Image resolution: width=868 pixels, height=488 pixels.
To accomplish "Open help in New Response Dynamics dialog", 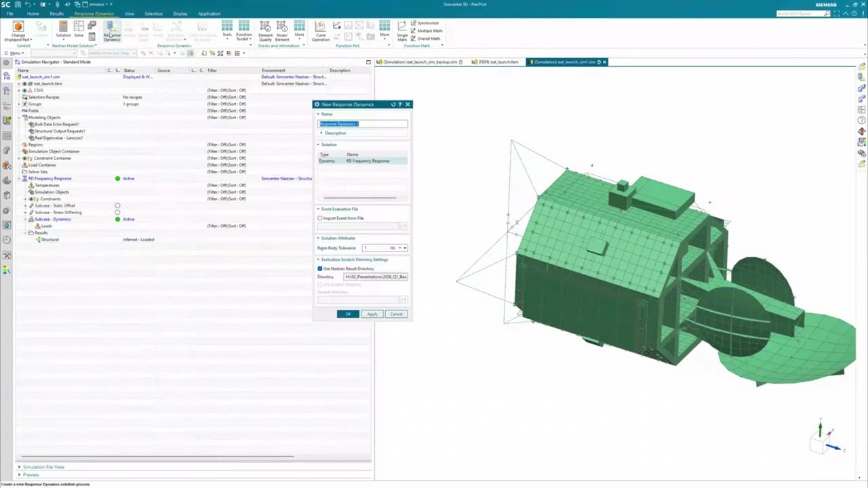I will (x=400, y=104).
